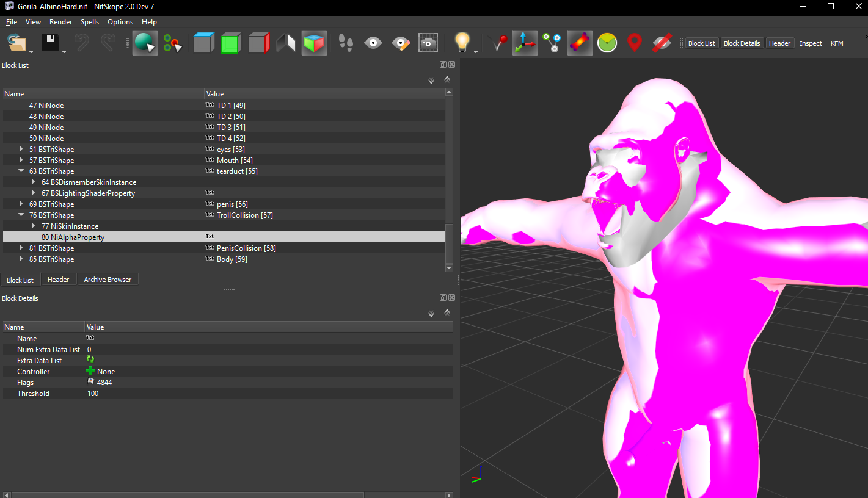Toggle the Block List toolbar button
This screenshot has height=498, width=868.
[702, 43]
